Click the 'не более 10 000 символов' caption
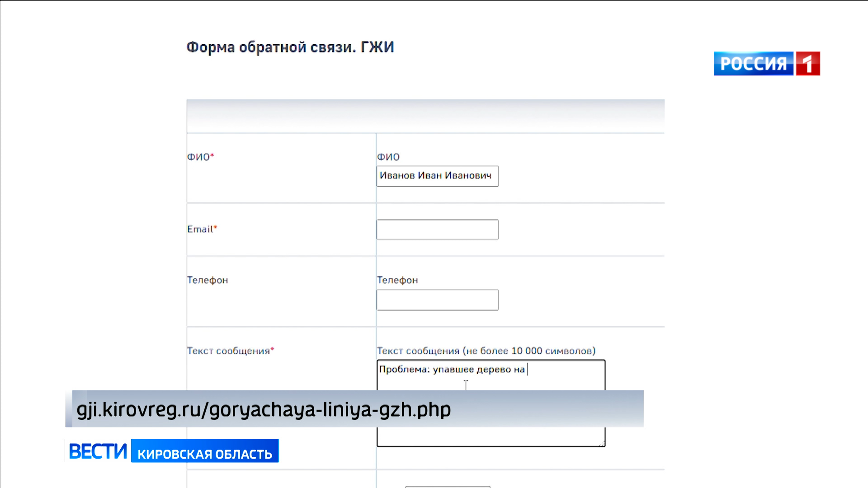Image resolution: width=868 pixels, height=488 pixels. tap(529, 351)
